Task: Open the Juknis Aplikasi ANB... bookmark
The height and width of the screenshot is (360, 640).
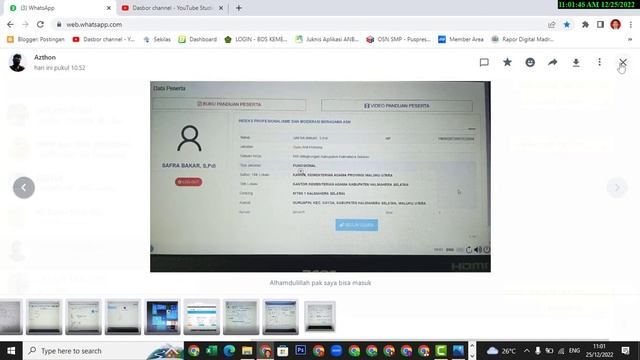Action: [327, 39]
